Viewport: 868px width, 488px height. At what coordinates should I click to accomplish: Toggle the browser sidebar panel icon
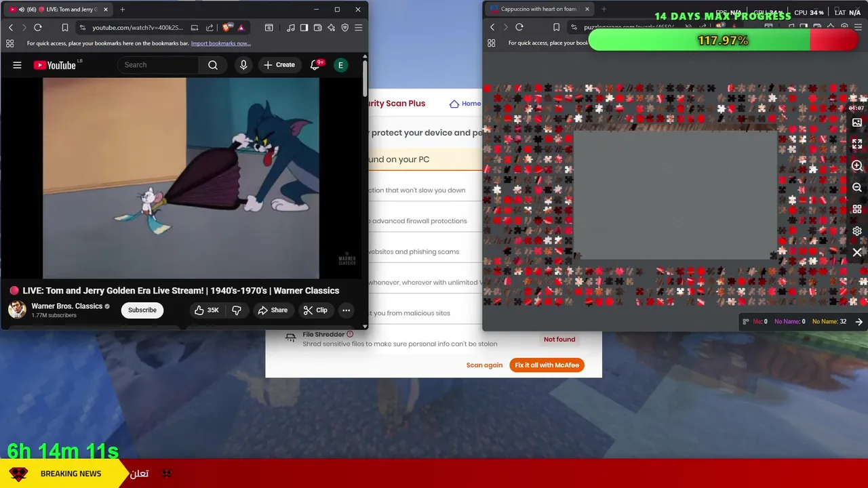(x=304, y=28)
